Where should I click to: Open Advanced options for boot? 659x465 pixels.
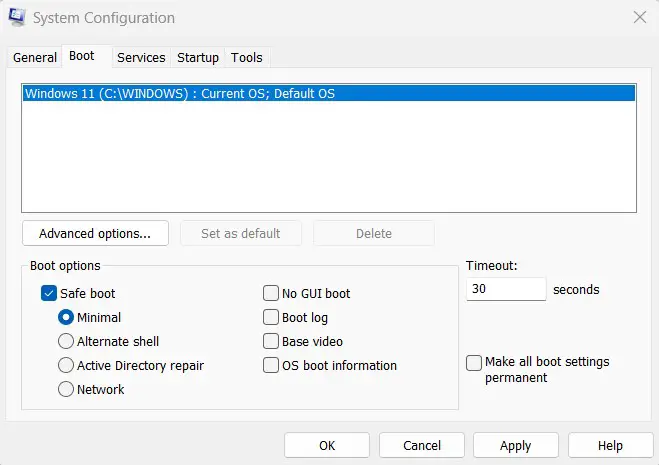pyautogui.click(x=95, y=234)
